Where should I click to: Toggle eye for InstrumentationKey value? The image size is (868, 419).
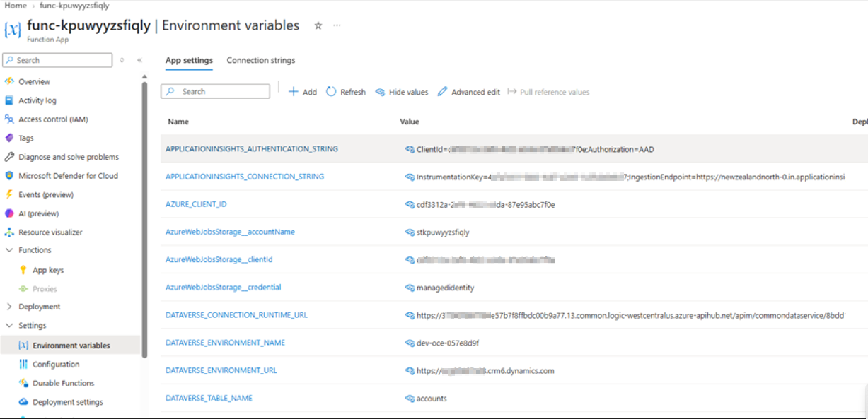coord(410,177)
